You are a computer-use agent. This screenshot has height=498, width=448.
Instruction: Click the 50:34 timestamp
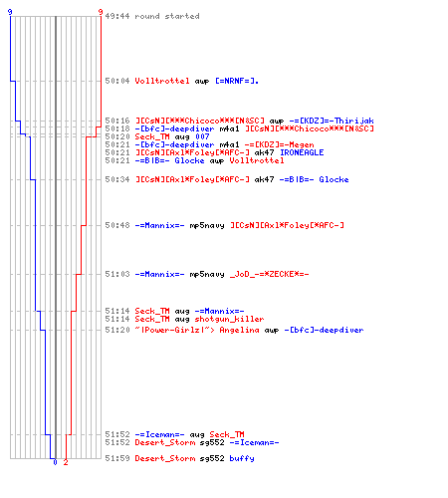117,179
